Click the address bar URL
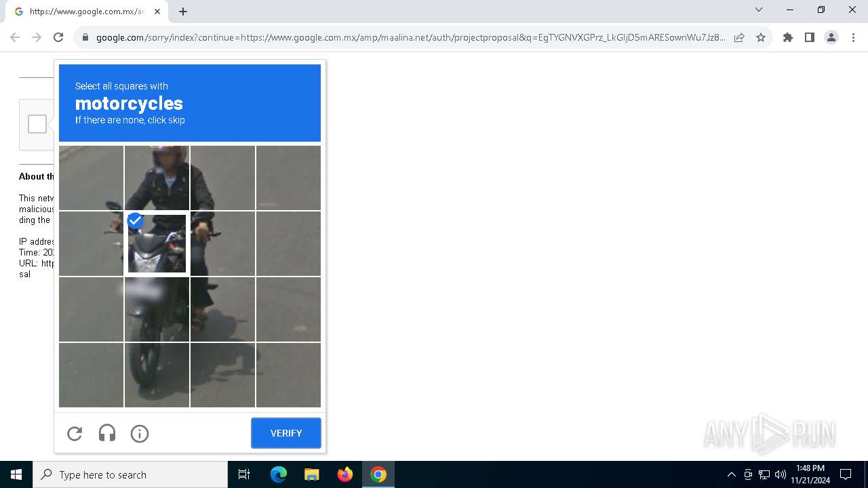Screen dimensions: 868x488 click(410, 37)
